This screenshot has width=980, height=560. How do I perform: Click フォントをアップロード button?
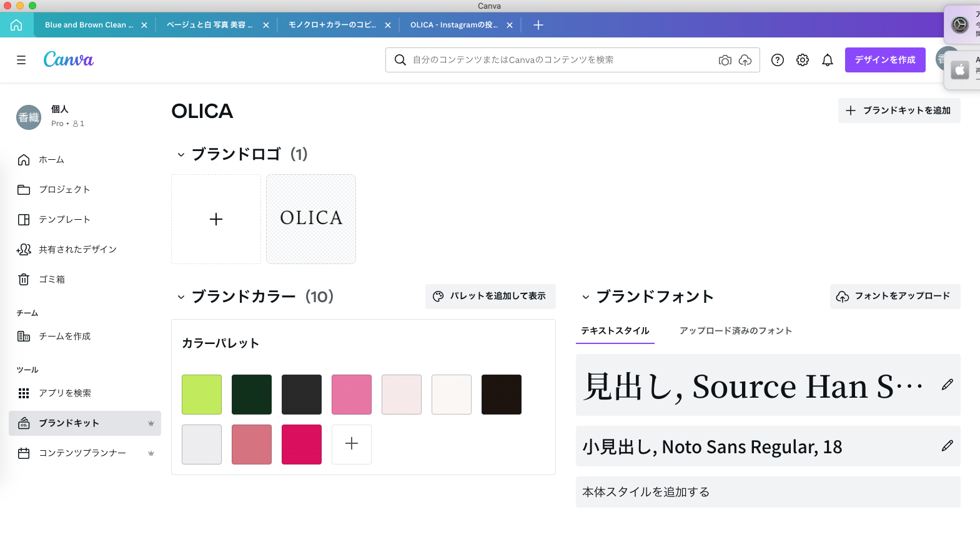click(x=895, y=297)
